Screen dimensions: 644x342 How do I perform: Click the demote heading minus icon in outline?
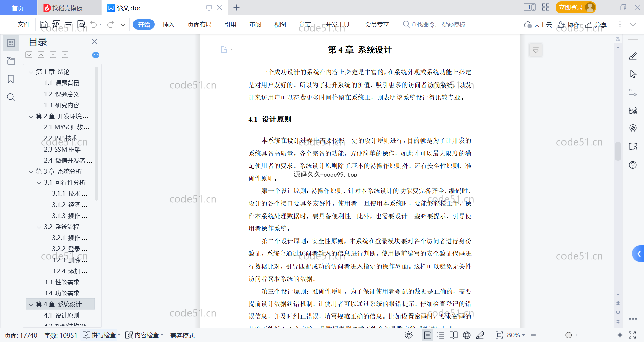click(65, 55)
